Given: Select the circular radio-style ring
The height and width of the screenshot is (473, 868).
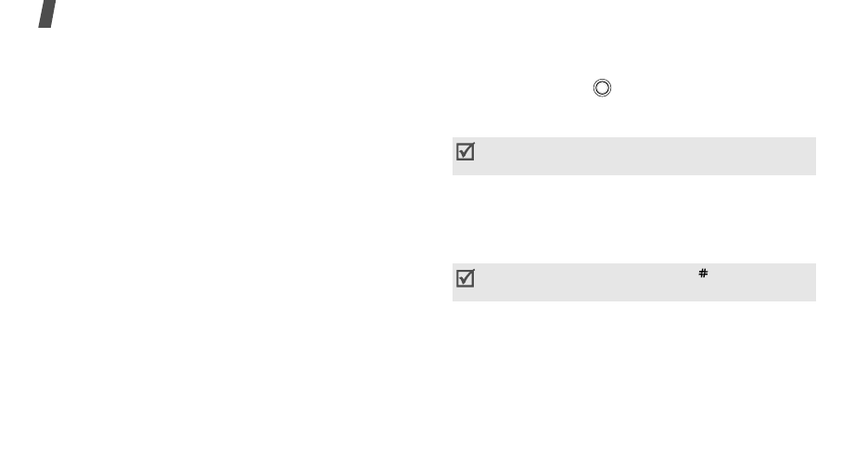Looking at the screenshot, I should point(602,88).
